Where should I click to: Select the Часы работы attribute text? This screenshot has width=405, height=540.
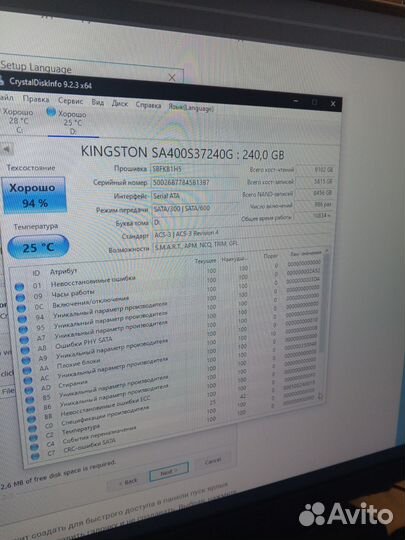(x=73, y=293)
